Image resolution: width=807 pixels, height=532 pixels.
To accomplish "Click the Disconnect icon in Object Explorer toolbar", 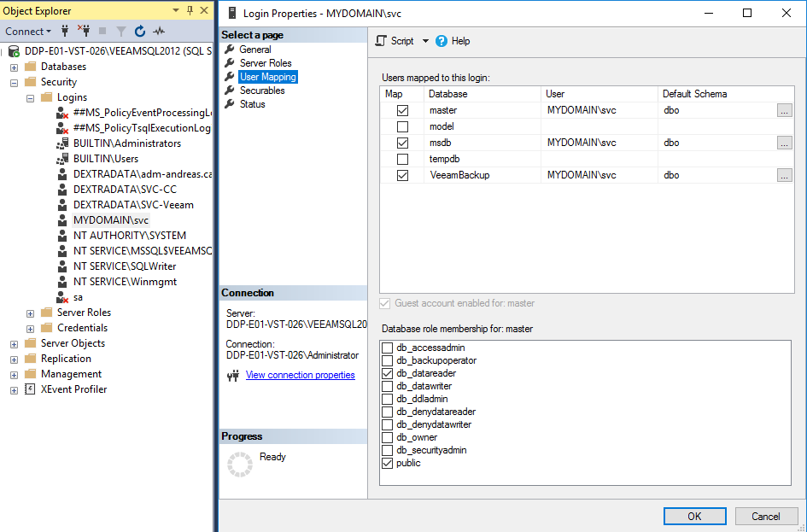I will [x=84, y=31].
